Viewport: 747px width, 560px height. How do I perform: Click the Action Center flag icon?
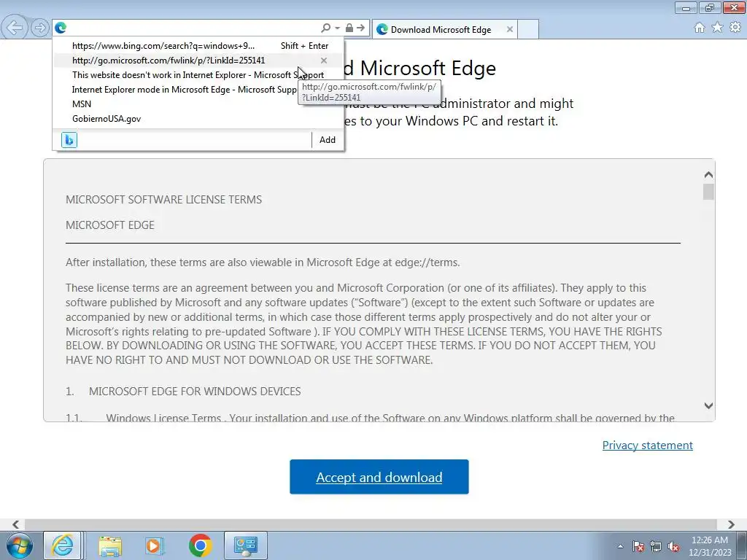[638, 546]
